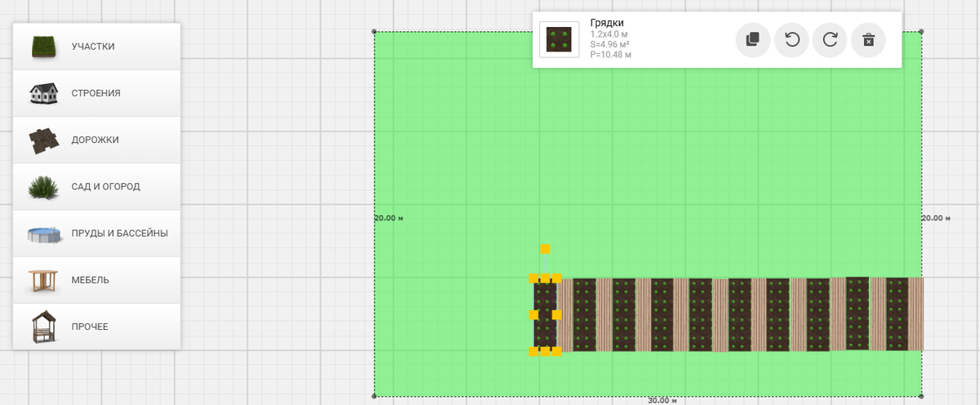Click the grass patch icon for plots
980x405 pixels.
(44, 47)
